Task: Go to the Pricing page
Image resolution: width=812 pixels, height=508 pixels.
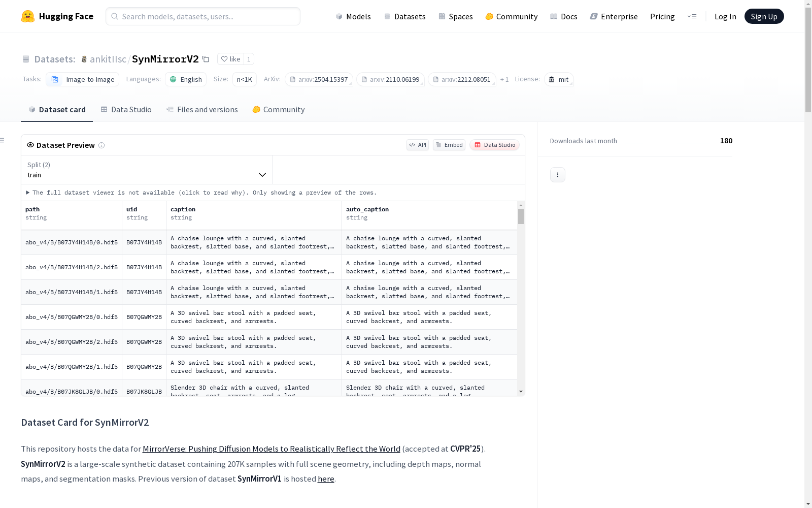Action: pos(662,16)
